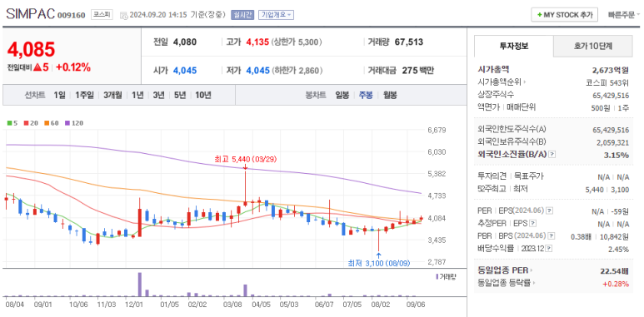
Task: Click the 거래대금 value 275 백만
Action: click(417, 71)
